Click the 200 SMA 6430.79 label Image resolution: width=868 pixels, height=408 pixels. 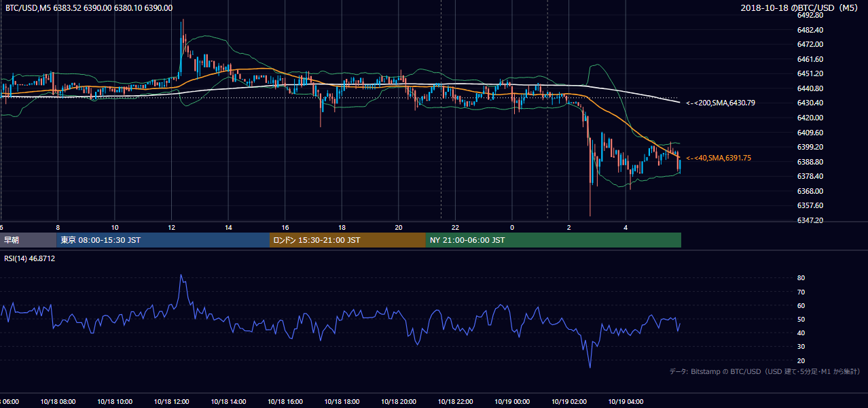tap(721, 103)
